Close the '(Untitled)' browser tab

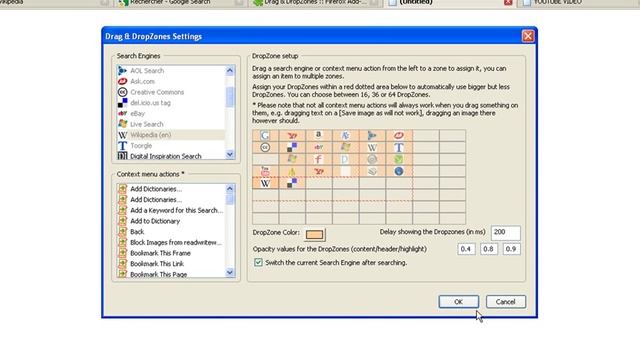tap(508, 2)
